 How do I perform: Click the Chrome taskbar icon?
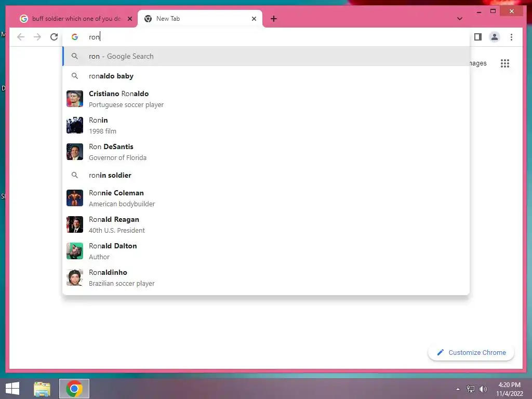(x=74, y=389)
